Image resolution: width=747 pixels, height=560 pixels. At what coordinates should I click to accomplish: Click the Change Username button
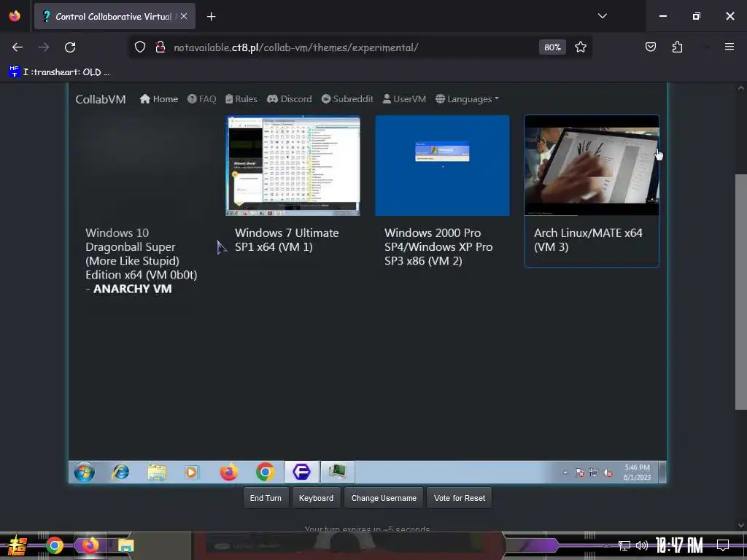pos(384,498)
